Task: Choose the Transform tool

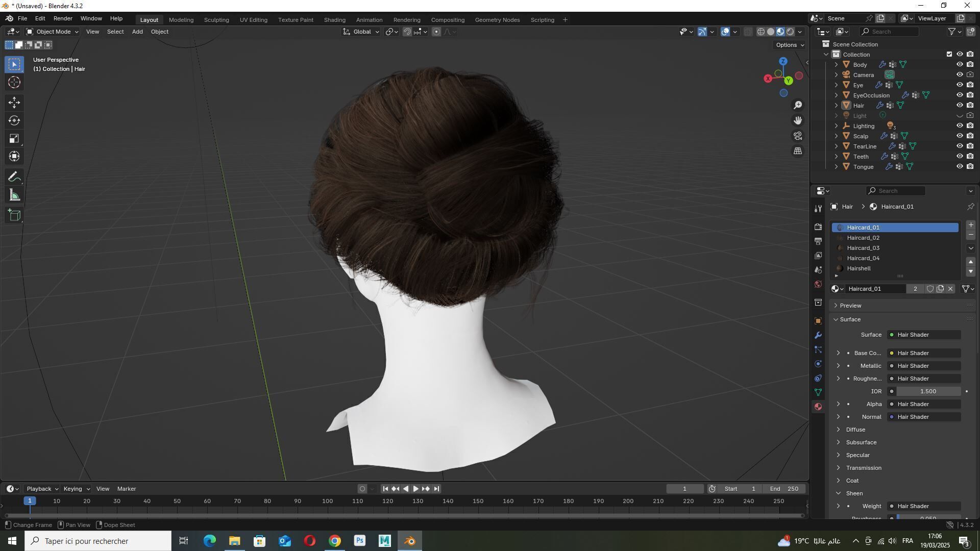Action: pyautogui.click(x=14, y=156)
